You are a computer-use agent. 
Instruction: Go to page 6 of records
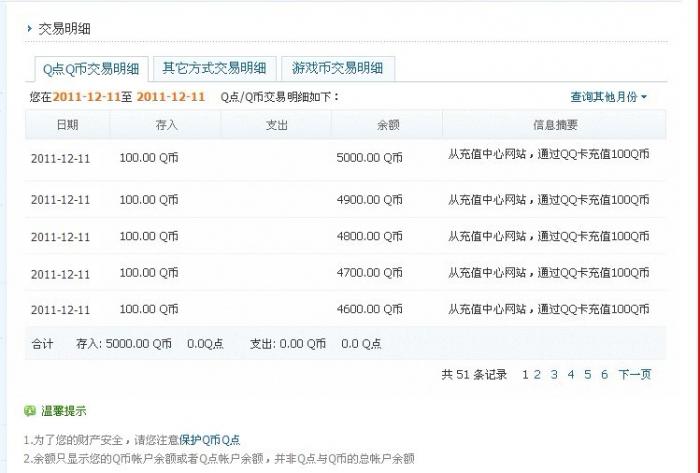point(604,375)
